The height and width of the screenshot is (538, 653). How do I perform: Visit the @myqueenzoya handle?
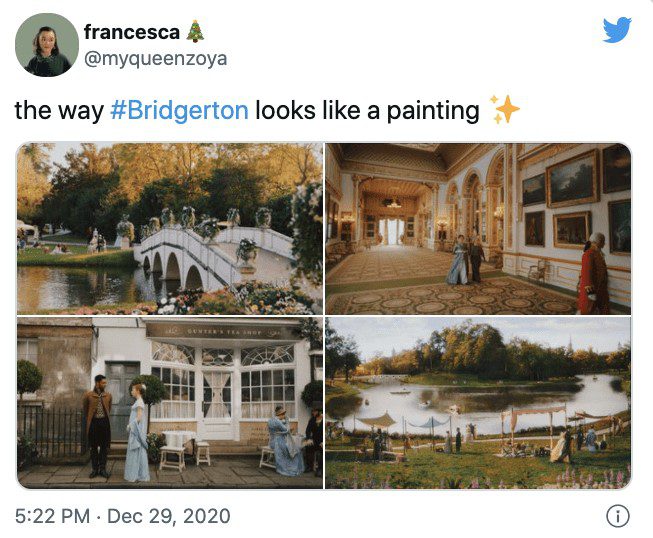(x=155, y=59)
